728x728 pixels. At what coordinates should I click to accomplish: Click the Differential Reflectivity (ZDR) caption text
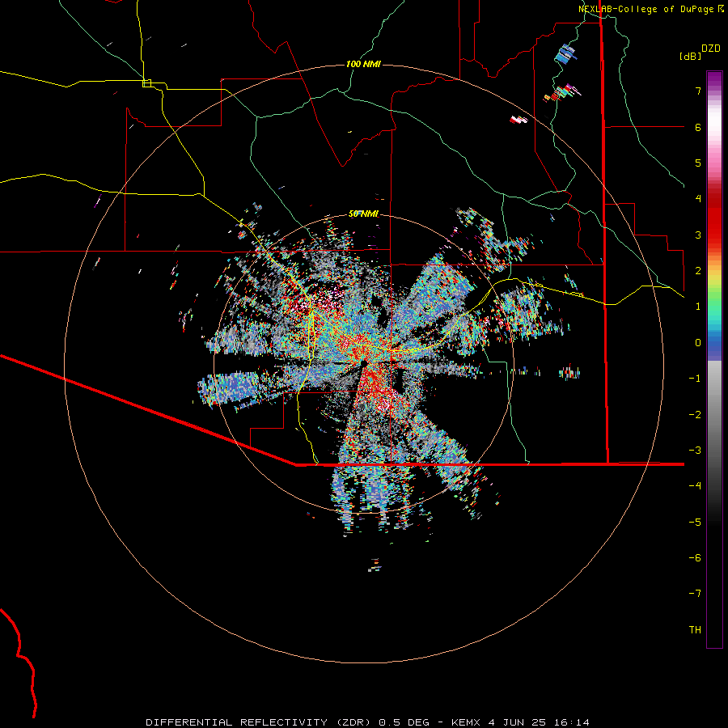(257, 722)
